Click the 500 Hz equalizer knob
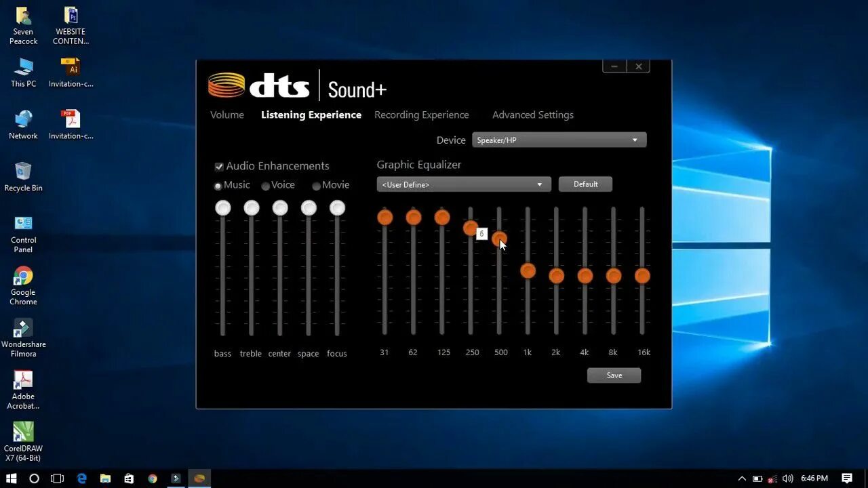This screenshot has height=488, width=868. coord(499,239)
